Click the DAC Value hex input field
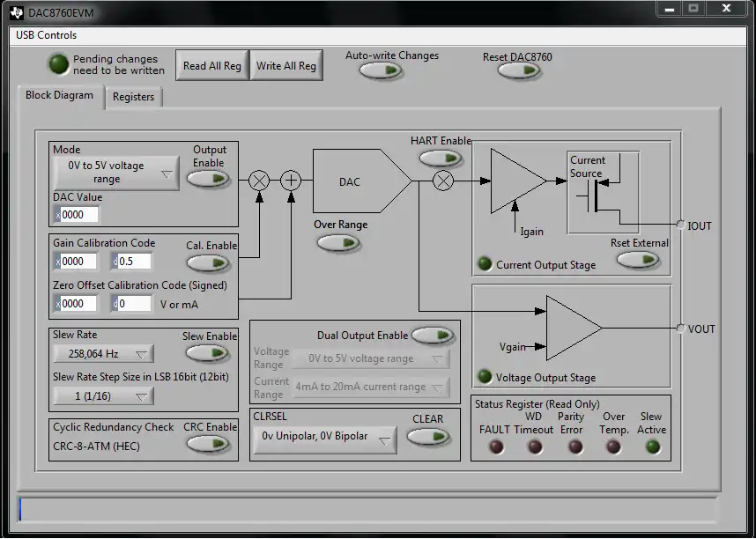 pyautogui.click(x=76, y=215)
